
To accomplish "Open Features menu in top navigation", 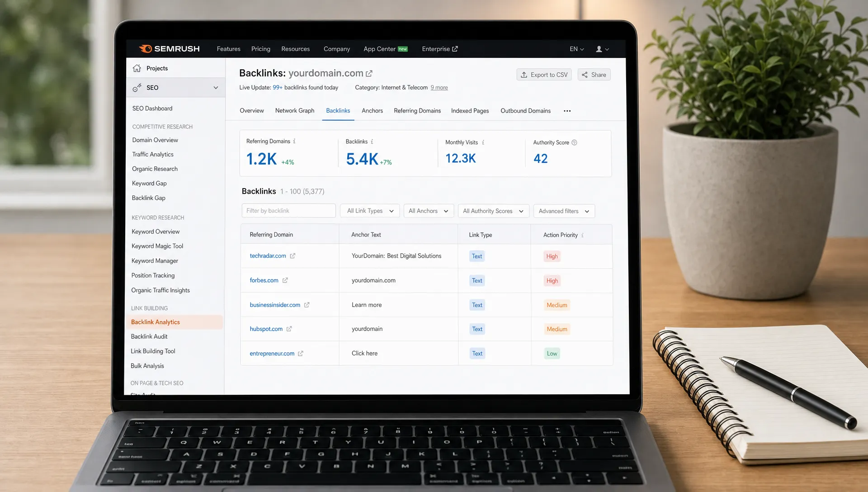I will point(228,49).
